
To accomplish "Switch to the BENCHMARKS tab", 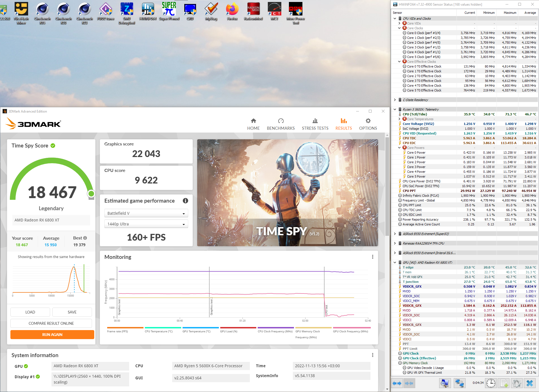I will point(281,124).
